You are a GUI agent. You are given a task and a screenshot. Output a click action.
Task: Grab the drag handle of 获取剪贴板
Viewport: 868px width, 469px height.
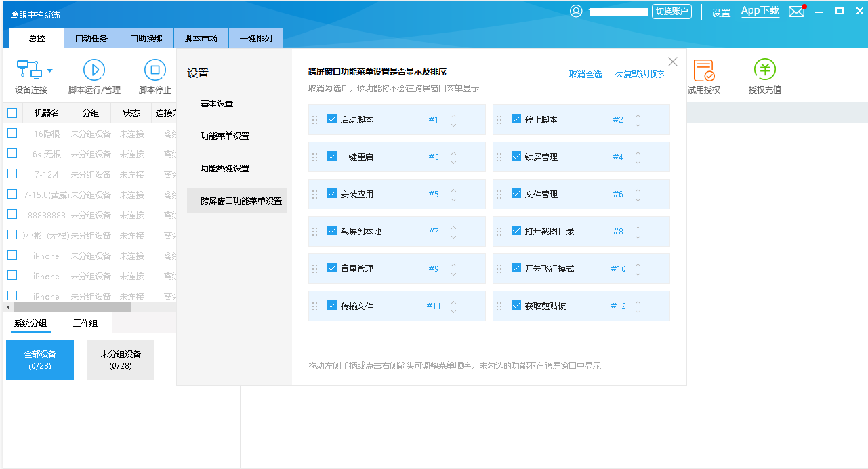(x=499, y=306)
